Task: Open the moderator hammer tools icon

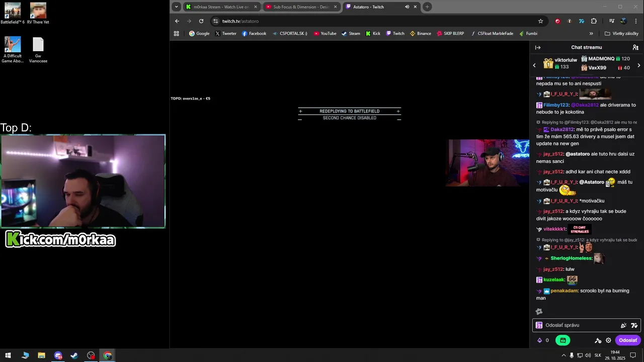Action: (598, 340)
